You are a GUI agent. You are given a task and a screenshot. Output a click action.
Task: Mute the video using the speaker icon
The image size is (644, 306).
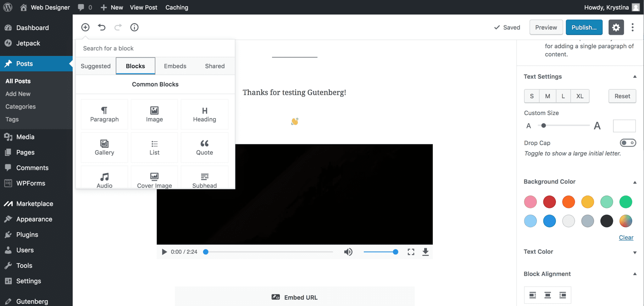[348, 252]
